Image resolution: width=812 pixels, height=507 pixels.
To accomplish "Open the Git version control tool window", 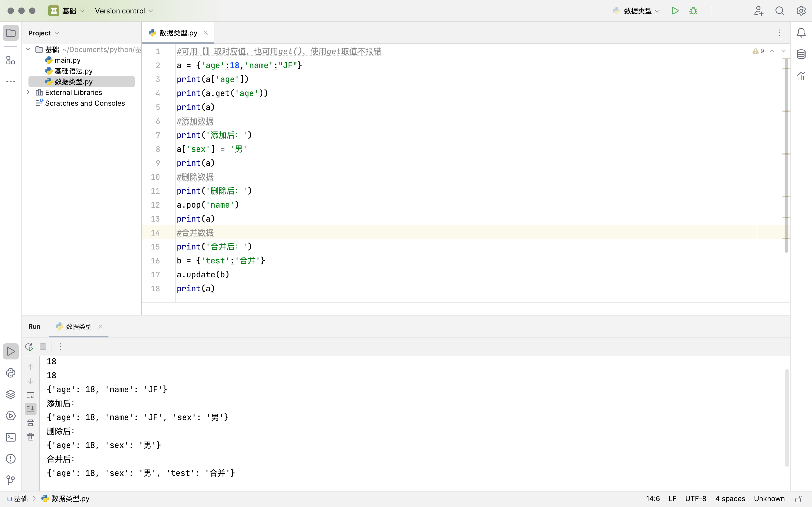I will point(11,480).
